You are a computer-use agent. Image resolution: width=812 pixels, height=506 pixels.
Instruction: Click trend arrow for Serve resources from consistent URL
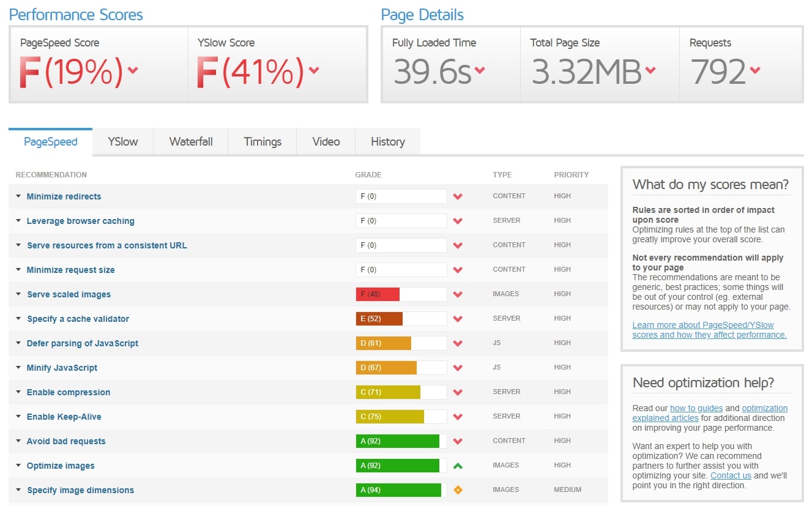pyautogui.click(x=458, y=245)
